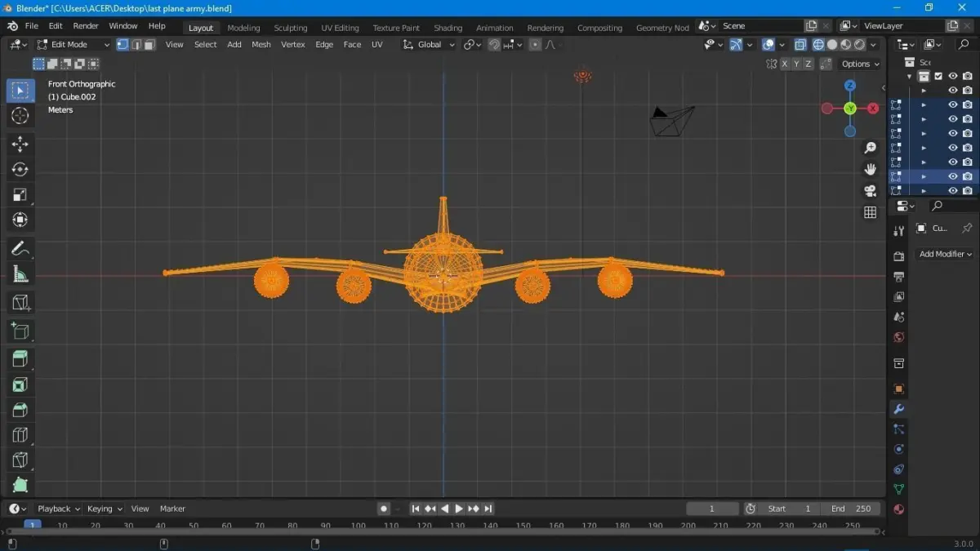Image resolution: width=980 pixels, height=551 pixels.
Task: Click the Marker menu in timeline
Action: tap(172, 509)
